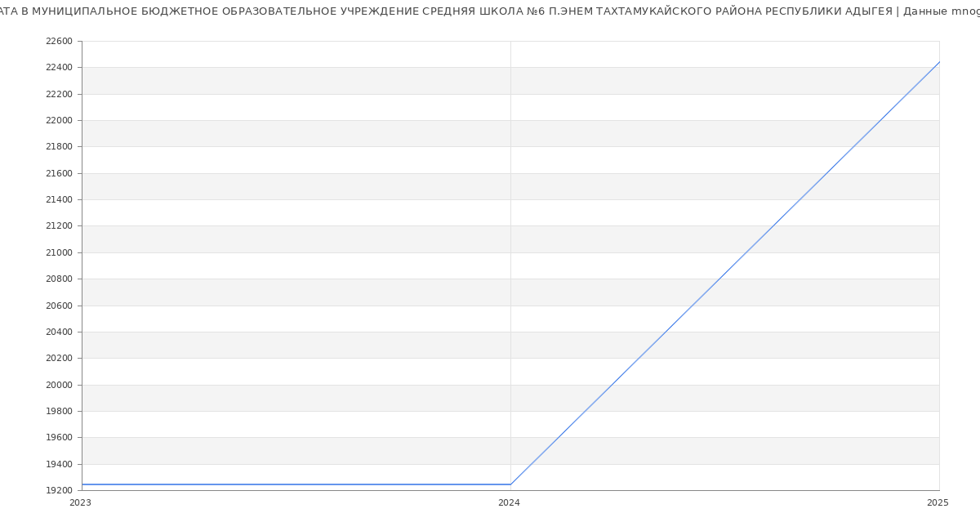
Task: Click the 19200 y-axis label
Action: coord(58,491)
